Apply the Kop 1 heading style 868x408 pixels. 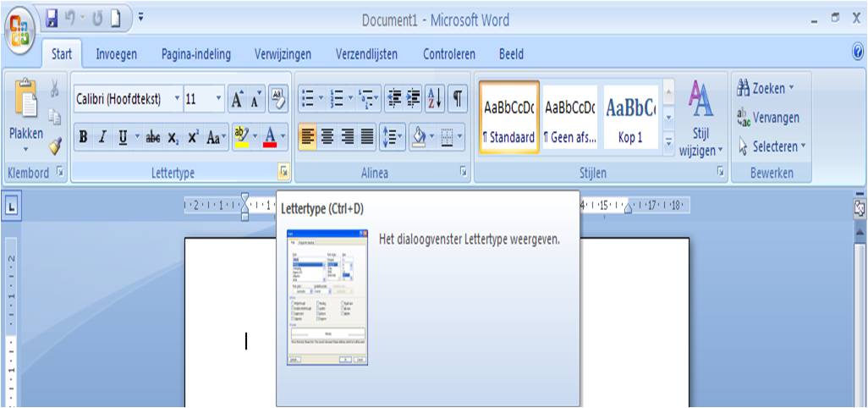[x=630, y=117]
